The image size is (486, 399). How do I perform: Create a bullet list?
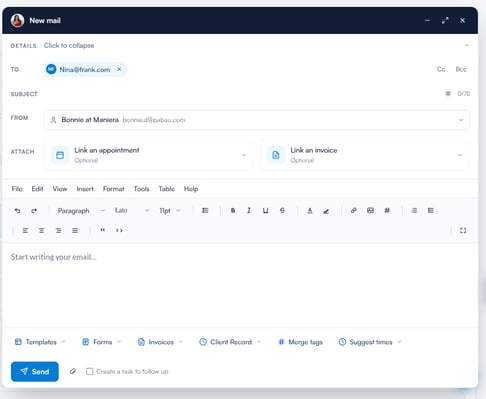pyautogui.click(x=414, y=210)
